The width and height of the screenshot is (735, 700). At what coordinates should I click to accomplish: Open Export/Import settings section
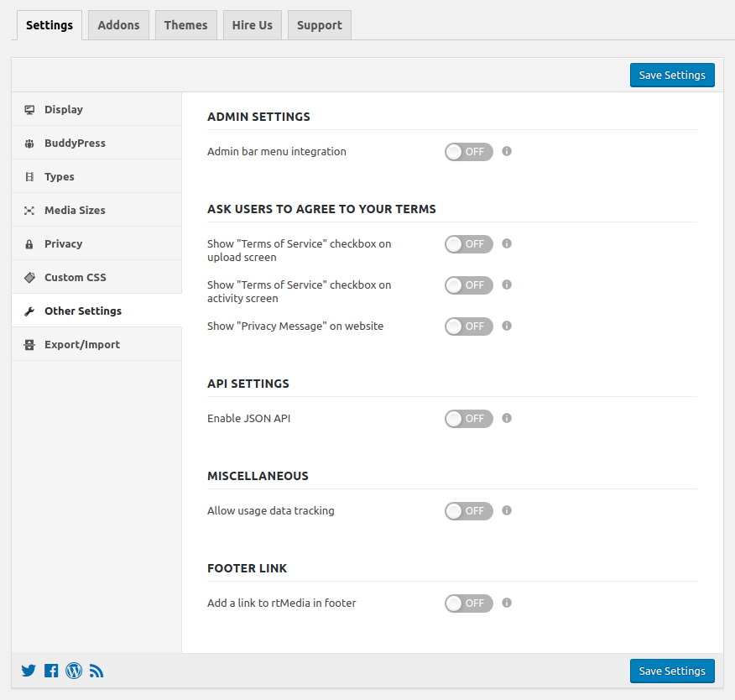tap(81, 344)
